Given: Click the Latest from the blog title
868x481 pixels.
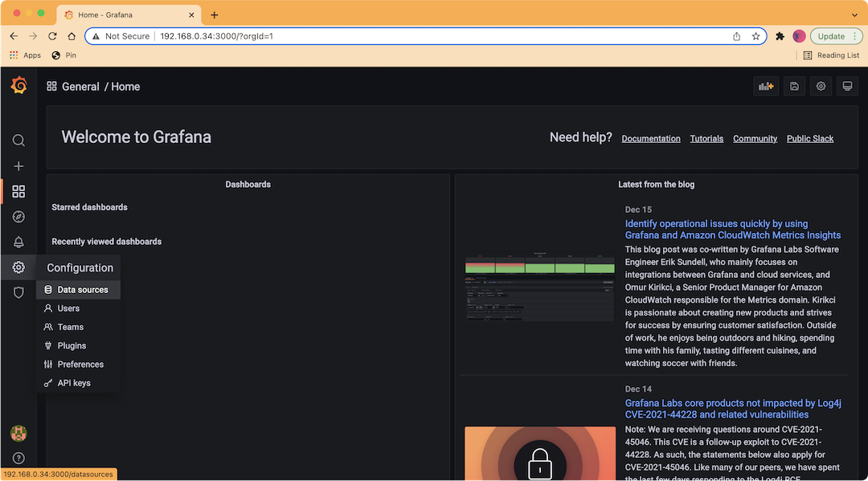Looking at the screenshot, I should tap(656, 185).
